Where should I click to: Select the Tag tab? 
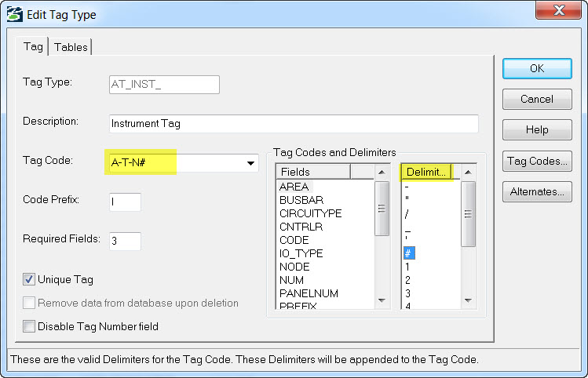pyautogui.click(x=33, y=46)
